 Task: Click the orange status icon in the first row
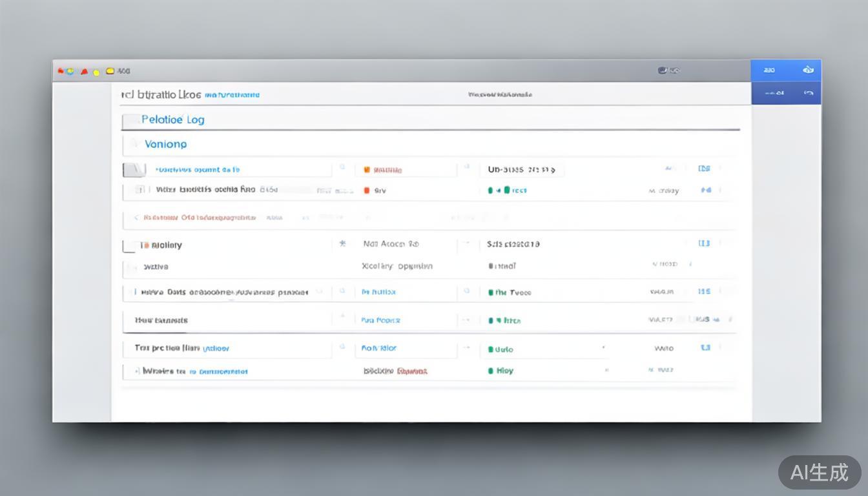tap(367, 170)
